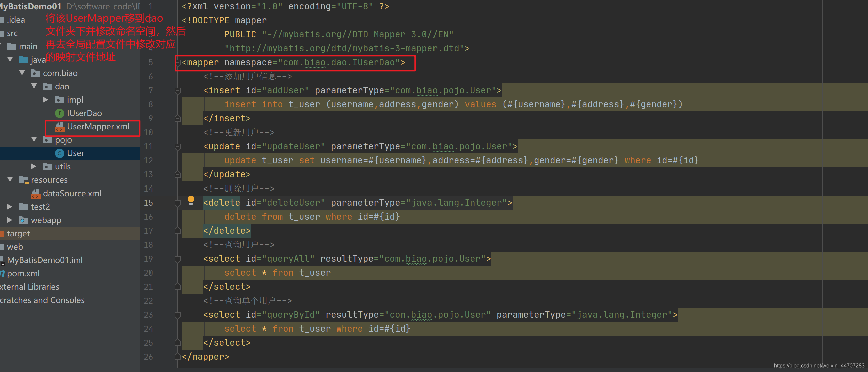
Task: Click the deleteUser id attribute value
Action: point(294,203)
